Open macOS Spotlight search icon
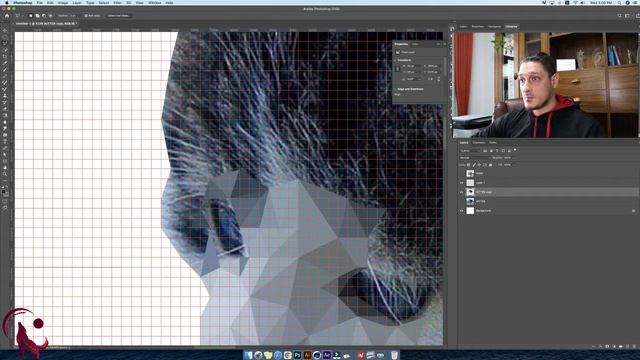 [619, 3]
